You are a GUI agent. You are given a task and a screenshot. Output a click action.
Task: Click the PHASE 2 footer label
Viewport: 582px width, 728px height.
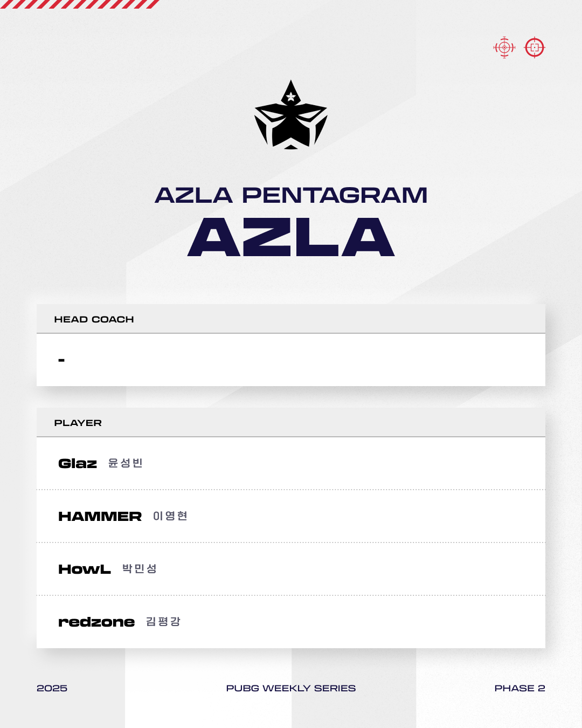coord(519,688)
